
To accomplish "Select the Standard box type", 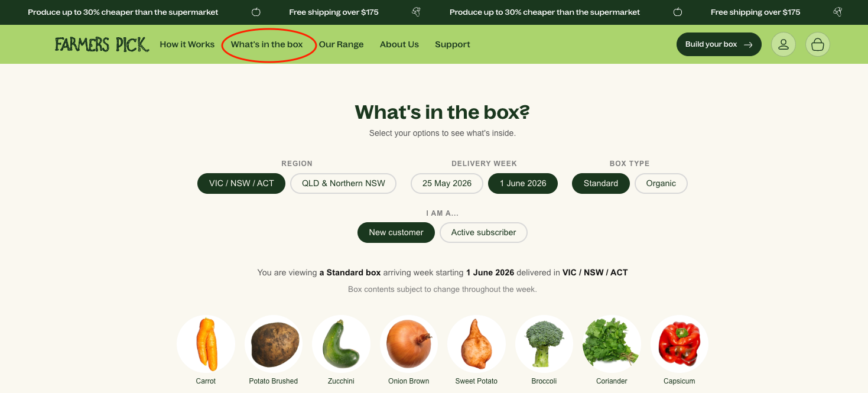I will 601,183.
